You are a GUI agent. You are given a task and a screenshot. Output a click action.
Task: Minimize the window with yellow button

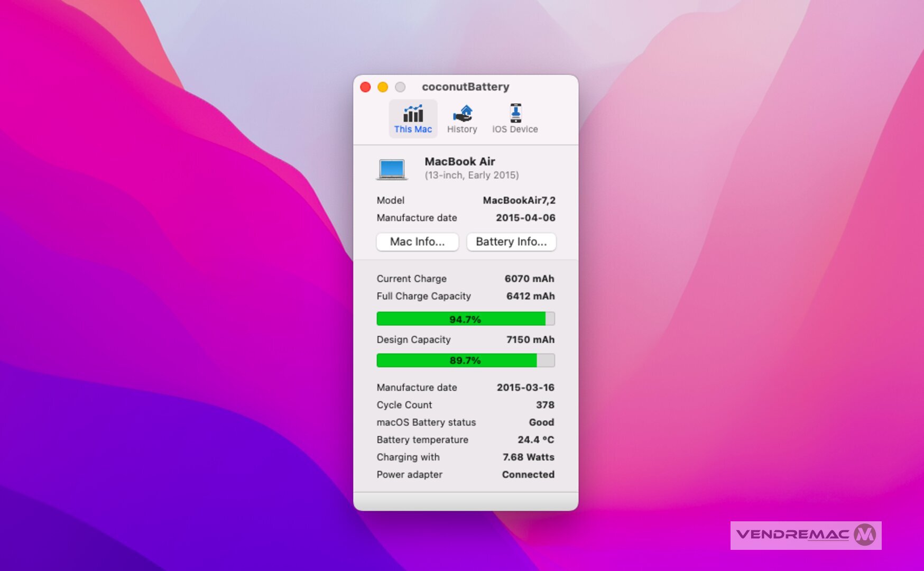383,87
